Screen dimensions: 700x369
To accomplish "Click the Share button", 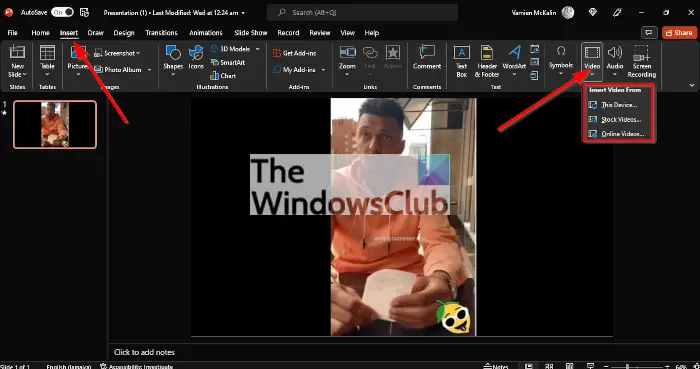I will (679, 33).
